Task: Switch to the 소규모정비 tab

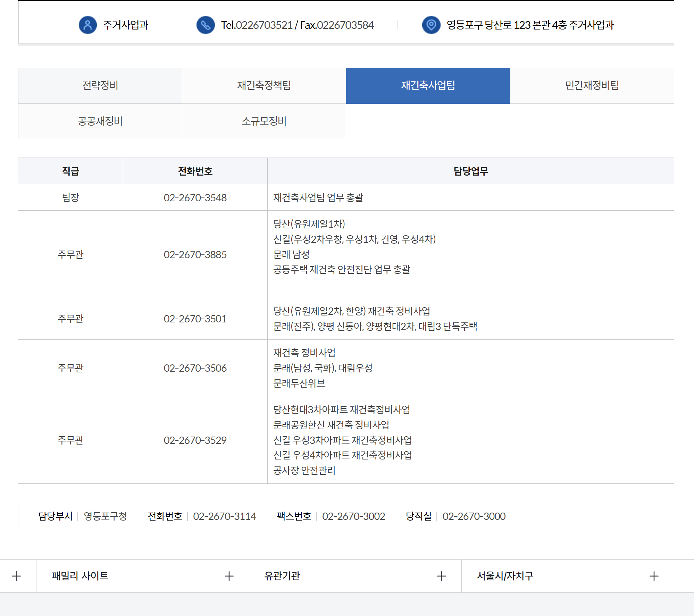Action: pos(264,121)
